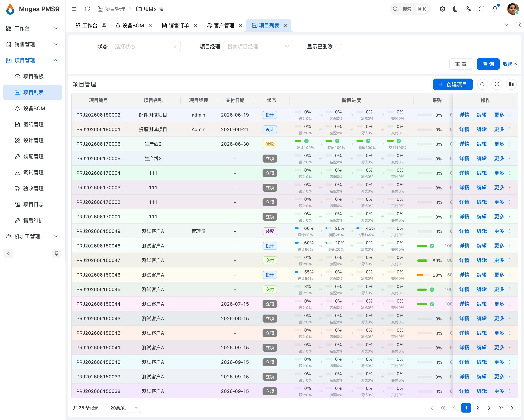This screenshot has height=420, width=524.
Task: Open vertical dots for PRJ202606180002
Action: [x=510, y=115]
